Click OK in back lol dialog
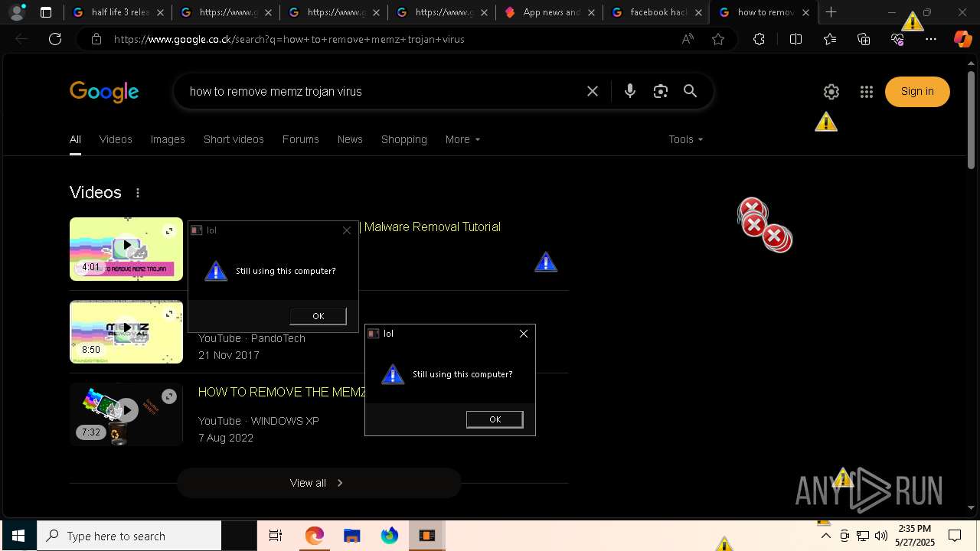 (318, 316)
